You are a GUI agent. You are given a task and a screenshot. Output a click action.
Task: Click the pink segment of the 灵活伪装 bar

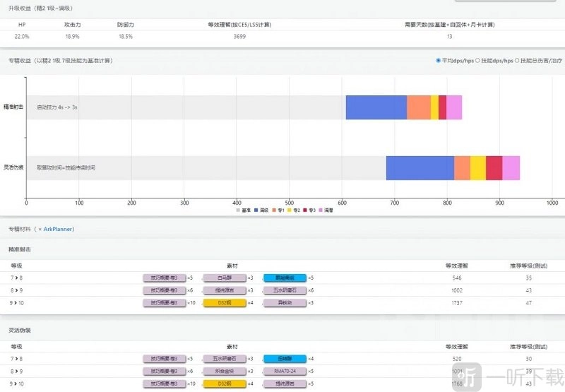[x=511, y=167]
